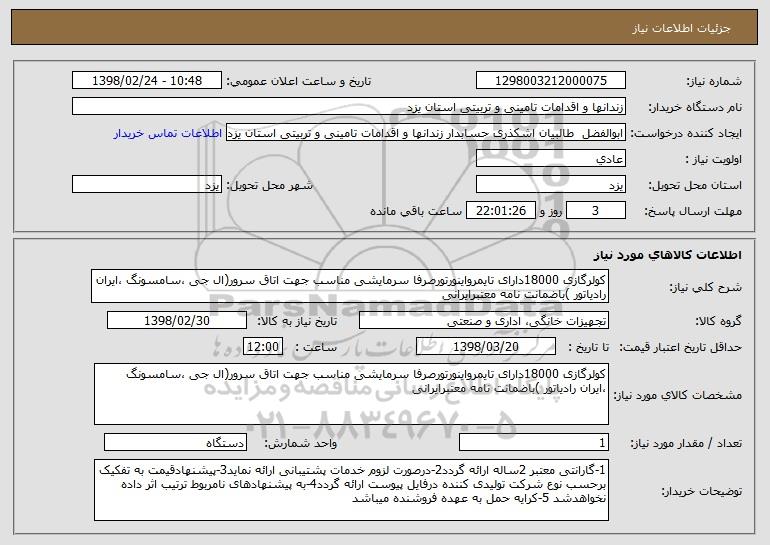The height and width of the screenshot is (545, 770).
Task: Click the تاریخ نیاز به کالا label
Action: point(297,322)
